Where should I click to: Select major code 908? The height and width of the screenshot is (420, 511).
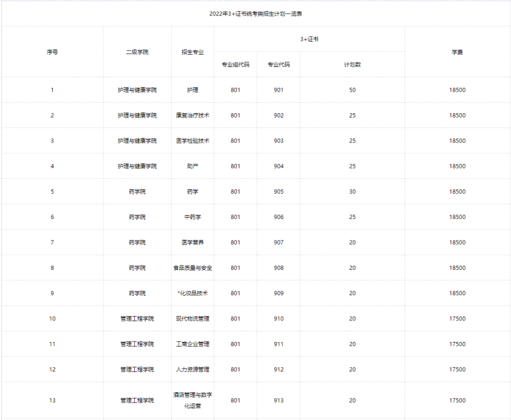pyautogui.click(x=279, y=267)
